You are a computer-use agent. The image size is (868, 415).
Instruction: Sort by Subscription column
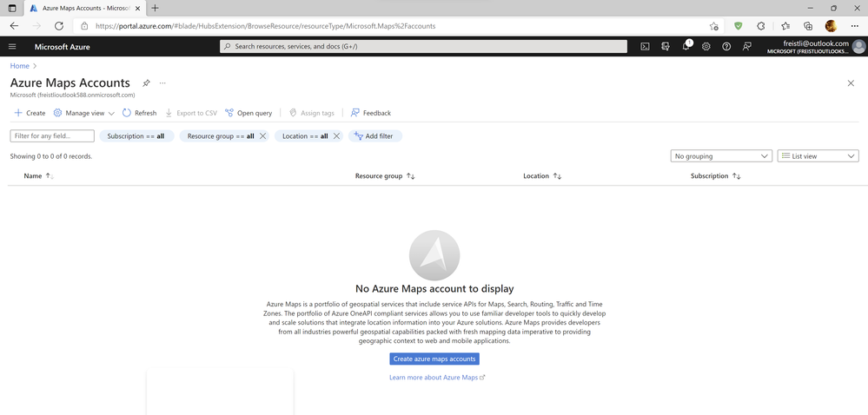click(x=715, y=176)
